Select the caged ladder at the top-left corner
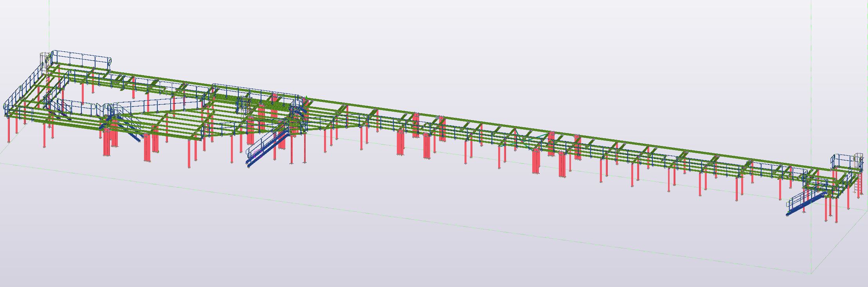The image size is (868, 287). 44,60
